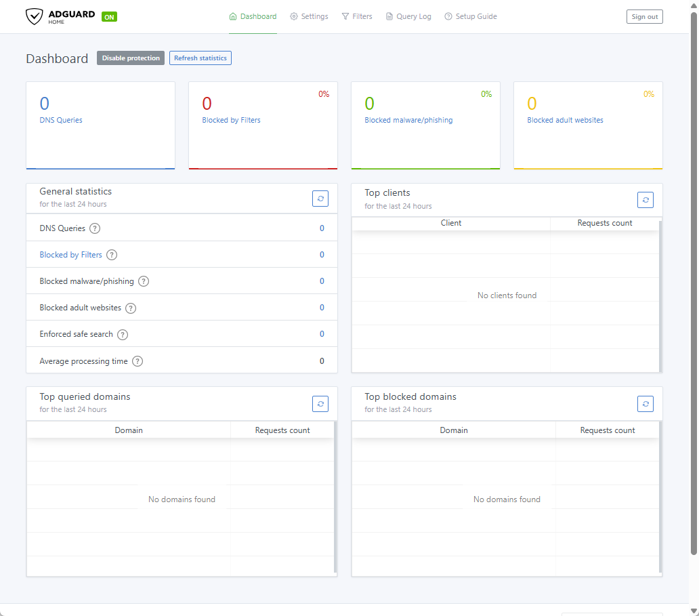699x616 pixels.
Task: Click the AdGuard Home shield logo
Action: point(35,16)
